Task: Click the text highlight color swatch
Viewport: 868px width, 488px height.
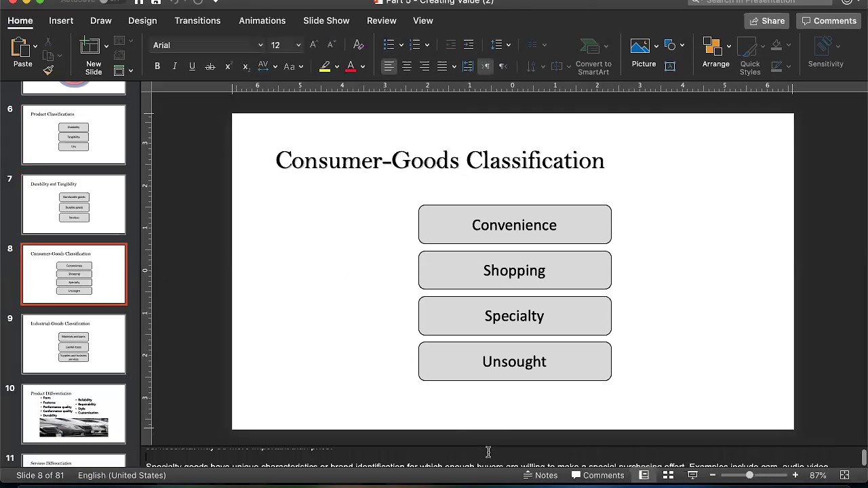Action: [325, 66]
